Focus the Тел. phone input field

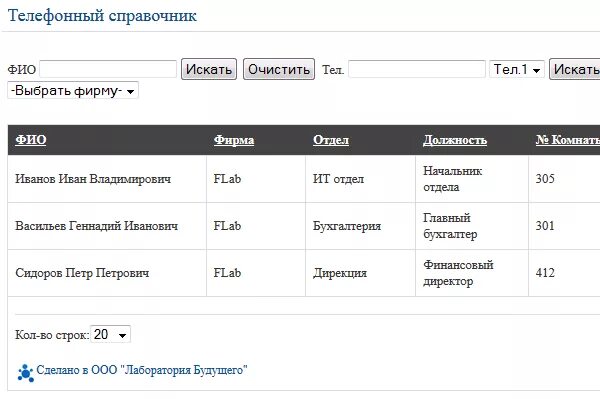(417, 69)
